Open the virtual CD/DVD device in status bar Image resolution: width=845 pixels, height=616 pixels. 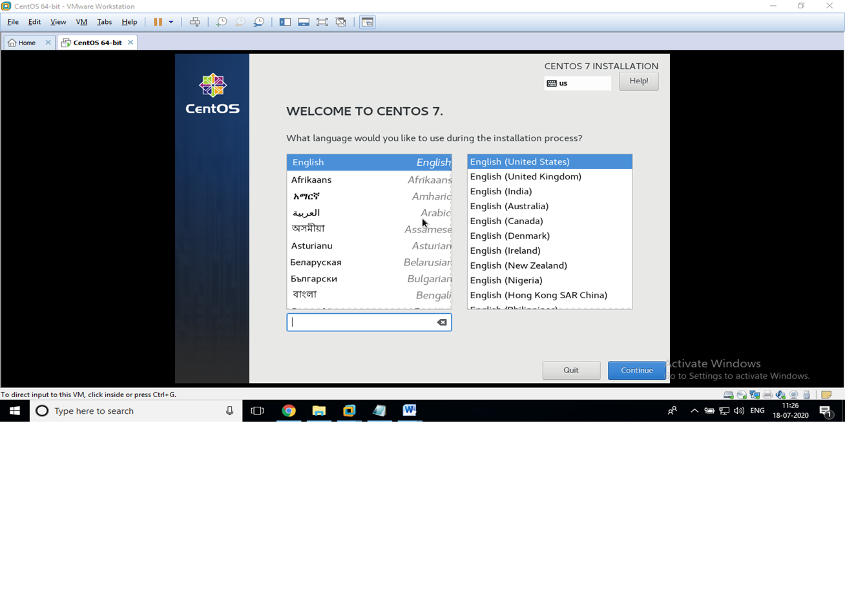point(742,394)
